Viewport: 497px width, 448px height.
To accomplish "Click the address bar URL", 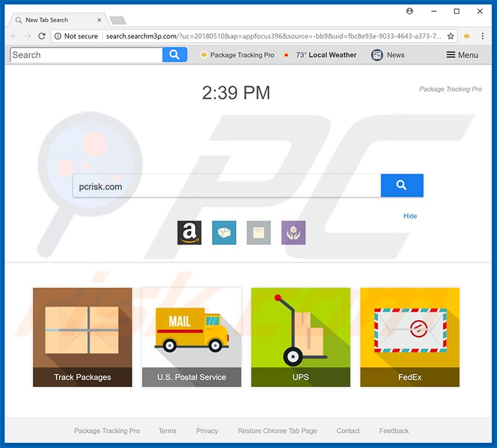I will (274, 36).
